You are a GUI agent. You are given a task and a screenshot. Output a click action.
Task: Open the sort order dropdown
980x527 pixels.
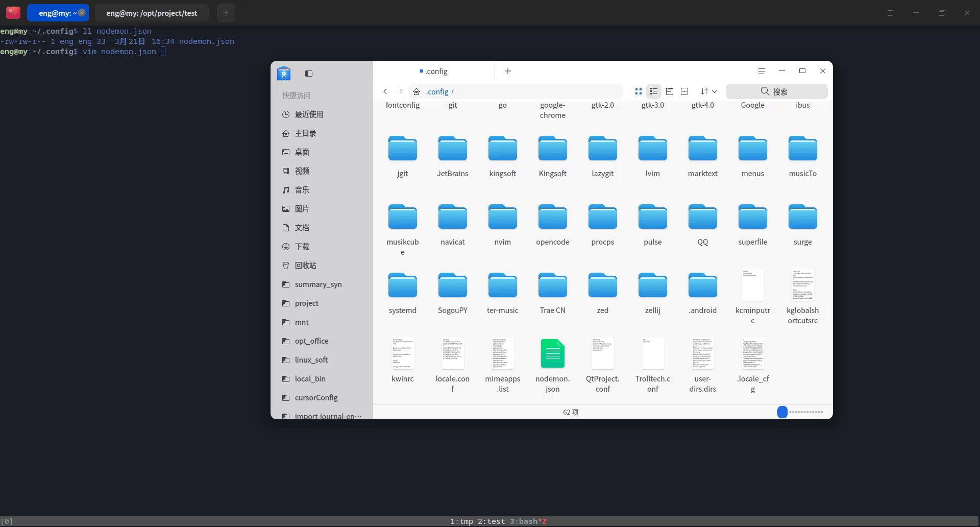708,91
